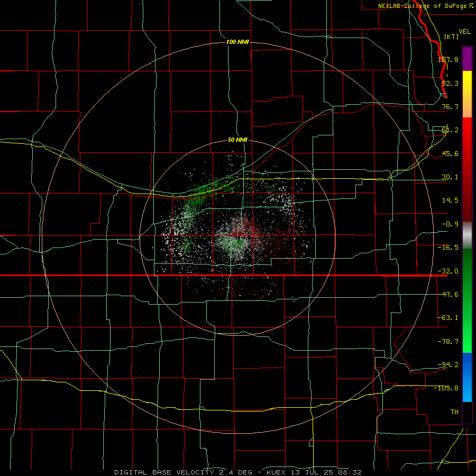Click the yellow segment of velocity color bar
The height and width of the screenshot is (476, 476).
tap(467, 94)
